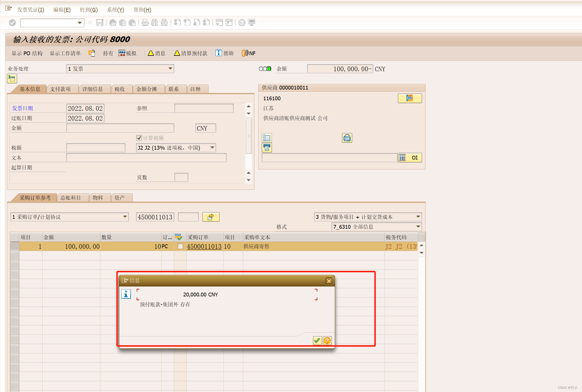Click green checkmark confirm in info dialog
Image resolution: width=582 pixels, height=392 pixels.
point(317,340)
